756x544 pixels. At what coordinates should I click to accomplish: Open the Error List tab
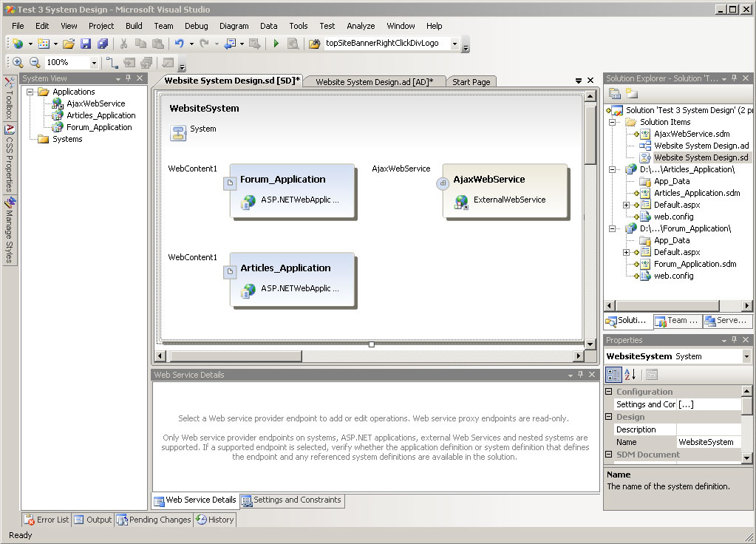tap(47, 520)
